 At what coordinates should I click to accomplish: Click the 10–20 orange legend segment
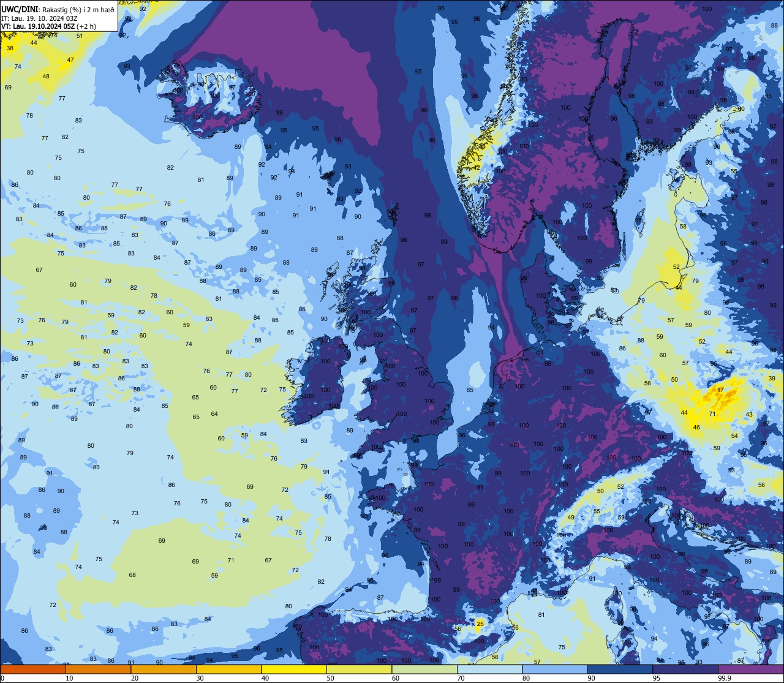[98, 669]
